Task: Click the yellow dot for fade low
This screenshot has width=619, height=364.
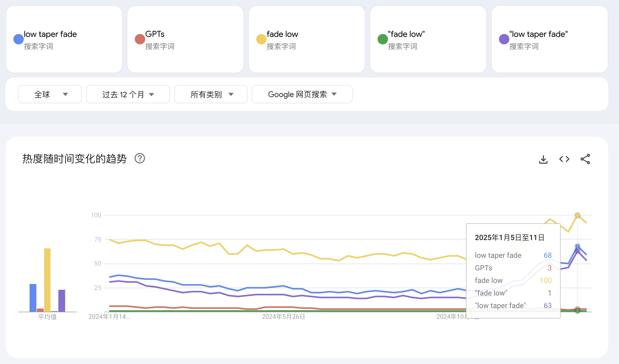Action: click(261, 39)
